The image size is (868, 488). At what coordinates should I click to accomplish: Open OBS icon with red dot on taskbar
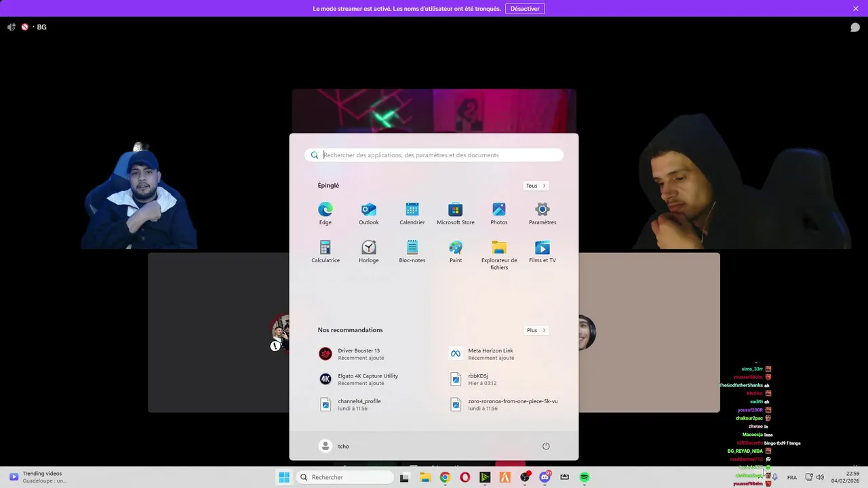[525, 477]
